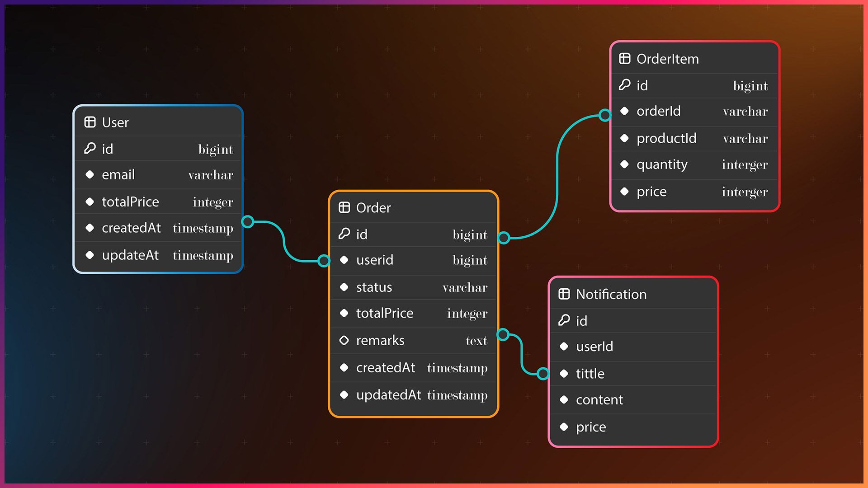
Task: Click the varchar type on the productId row
Action: [x=745, y=139]
